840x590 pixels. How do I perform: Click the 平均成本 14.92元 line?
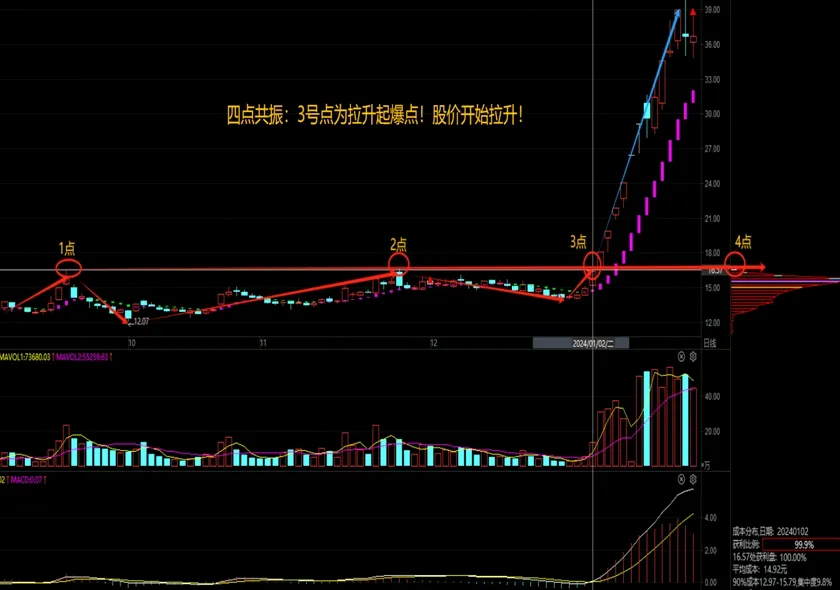pos(760,569)
